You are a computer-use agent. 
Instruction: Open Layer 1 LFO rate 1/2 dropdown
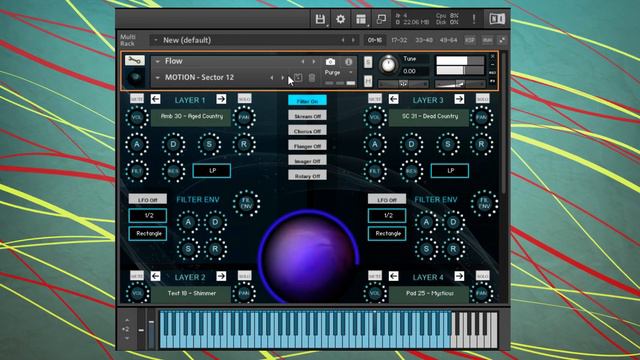point(148,216)
